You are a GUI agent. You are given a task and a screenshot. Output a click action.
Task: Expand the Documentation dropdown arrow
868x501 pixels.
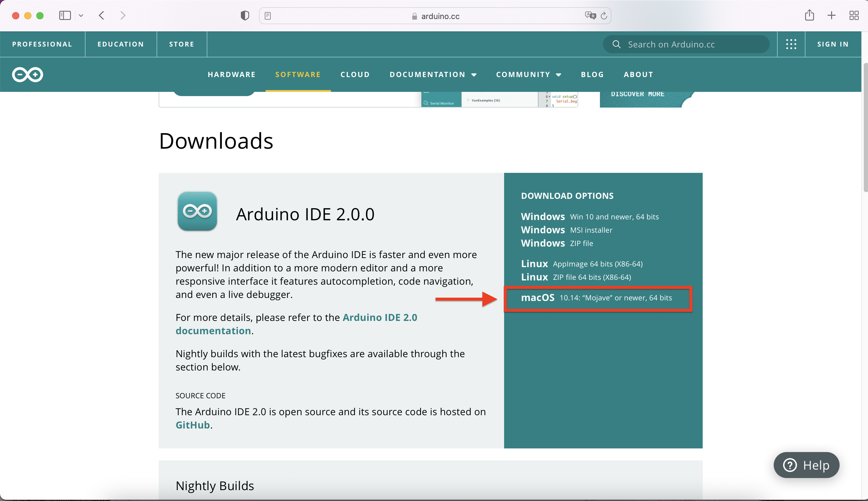[474, 75]
